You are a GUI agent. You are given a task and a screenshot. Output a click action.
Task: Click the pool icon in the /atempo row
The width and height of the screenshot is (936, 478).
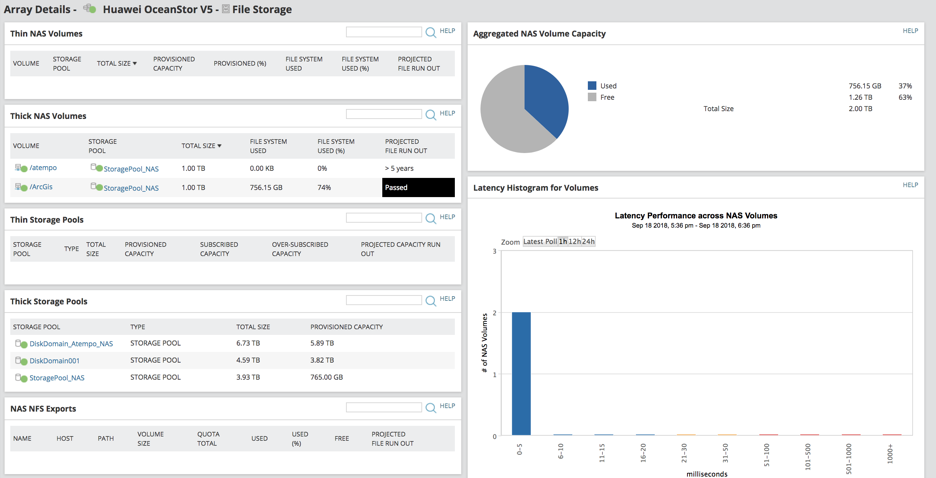tap(96, 168)
